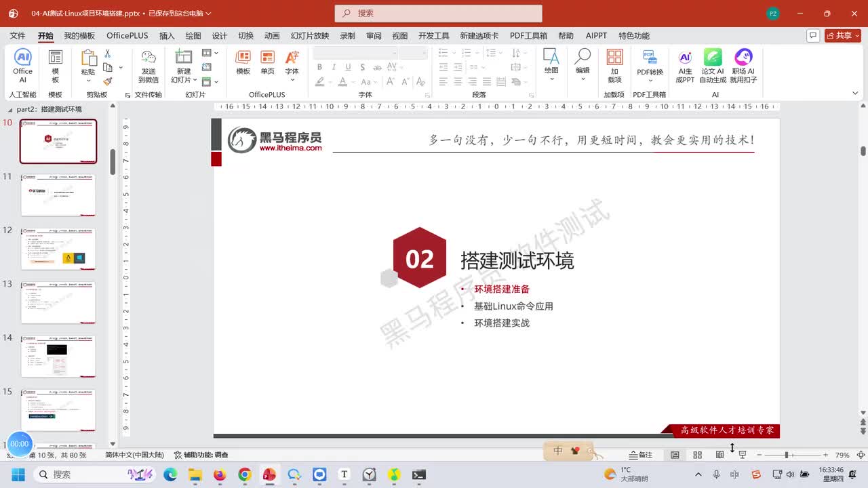Select bullet text 环境搭建实战
Viewport: 868px width, 488px height.
(502, 323)
